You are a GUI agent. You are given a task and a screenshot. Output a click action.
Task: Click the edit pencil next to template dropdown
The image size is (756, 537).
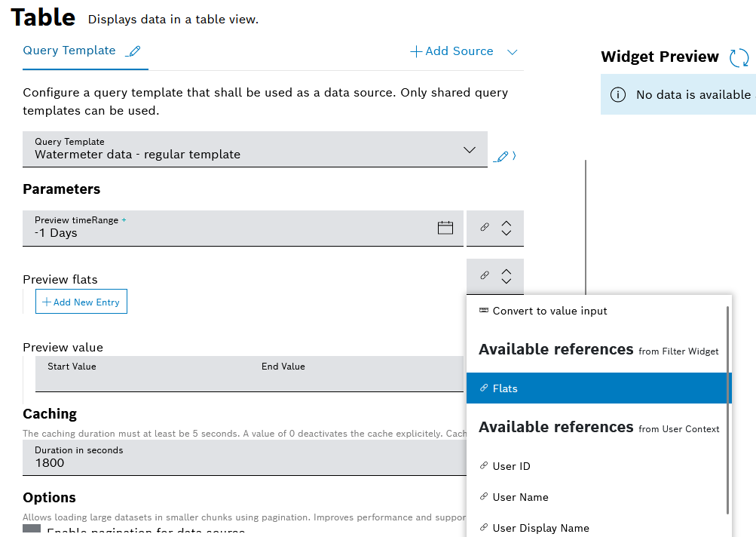coord(501,157)
